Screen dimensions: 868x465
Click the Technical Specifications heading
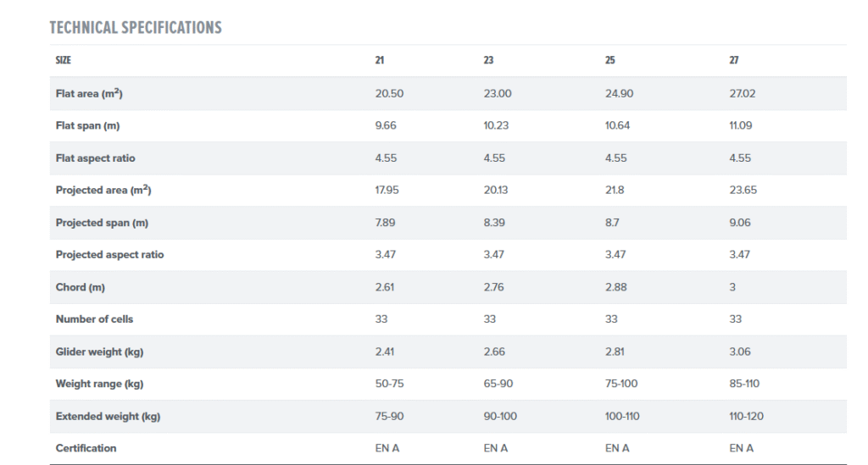[136, 28]
